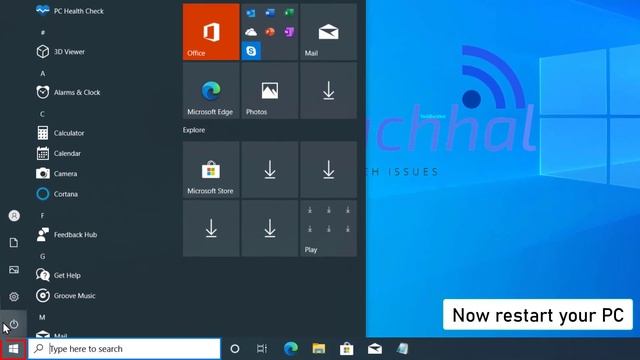The image size is (640, 360).
Task: Launch Cortana from app list
Action: [57, 194]
